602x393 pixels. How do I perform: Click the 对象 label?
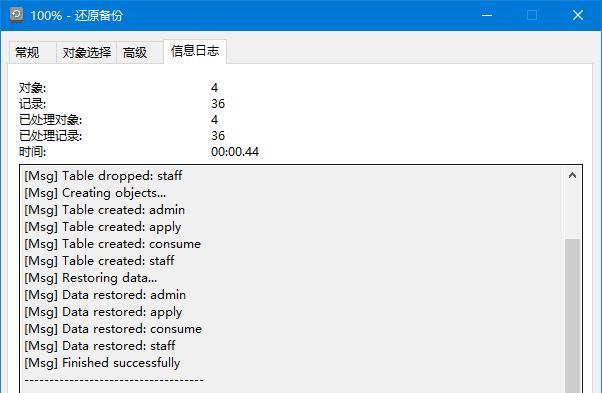(x=32, y=88)
